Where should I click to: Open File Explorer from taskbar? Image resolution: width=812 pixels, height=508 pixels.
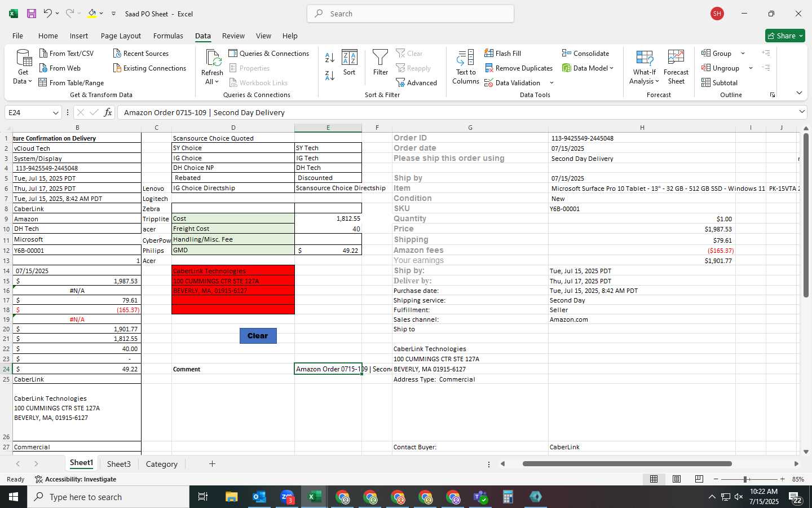(x=232, y=497)
